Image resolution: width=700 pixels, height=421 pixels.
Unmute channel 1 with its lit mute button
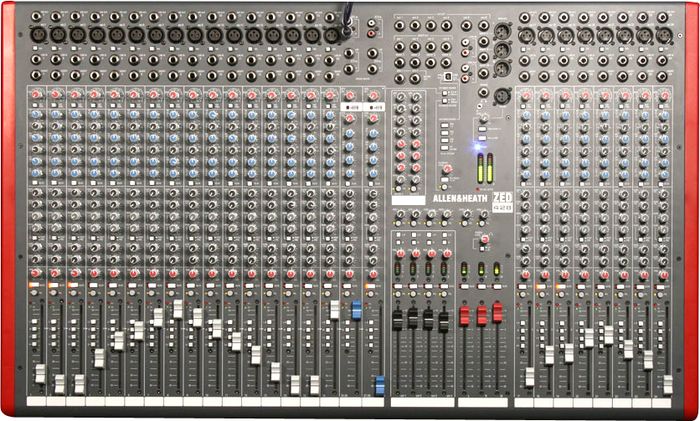click(34, 285)
